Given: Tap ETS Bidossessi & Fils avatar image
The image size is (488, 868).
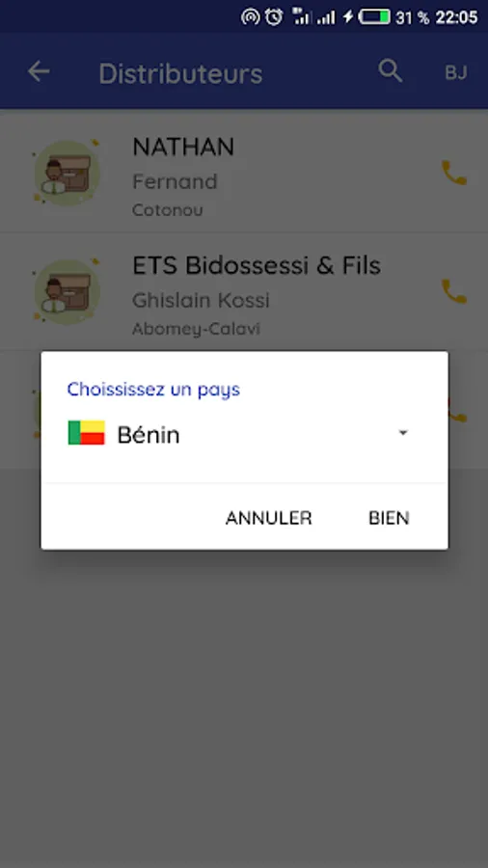Looking at the screenshot, I should coord(67,291).
